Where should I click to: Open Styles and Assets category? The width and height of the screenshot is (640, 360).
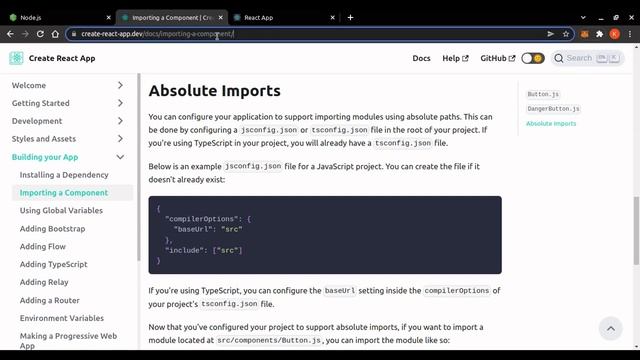coord(44,139)
